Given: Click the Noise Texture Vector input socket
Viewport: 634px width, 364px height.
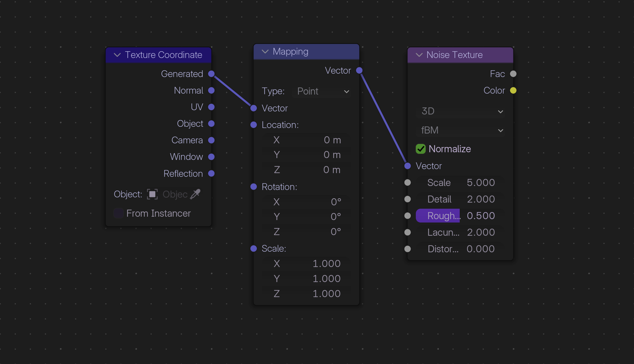Looking at the screenshot, I should [408, 166].
